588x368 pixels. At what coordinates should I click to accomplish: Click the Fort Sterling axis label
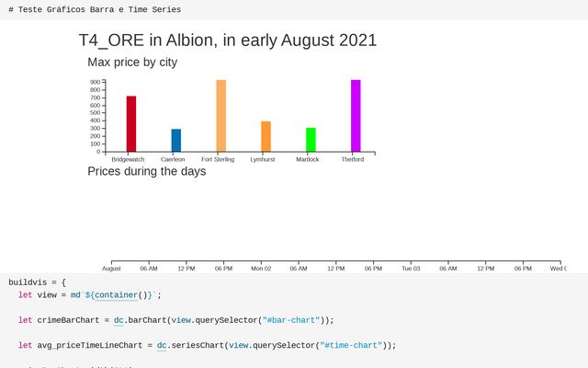pyautogui.click(x=218, y=159)
